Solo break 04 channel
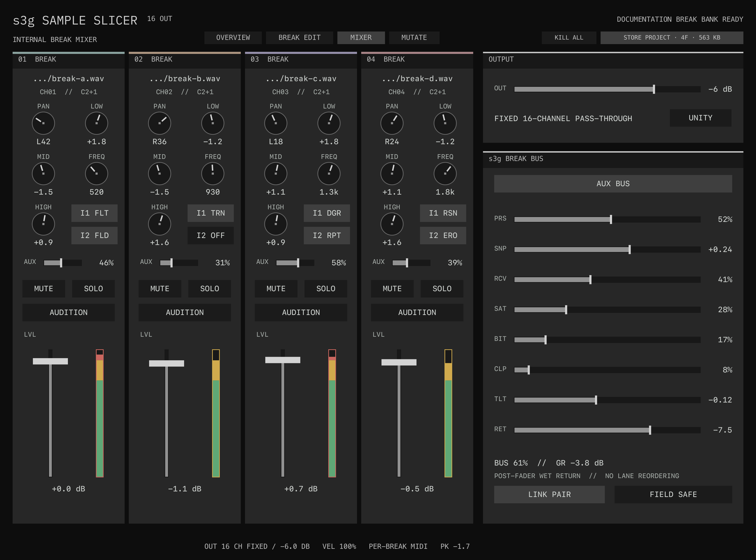 (x=442, y=289)
